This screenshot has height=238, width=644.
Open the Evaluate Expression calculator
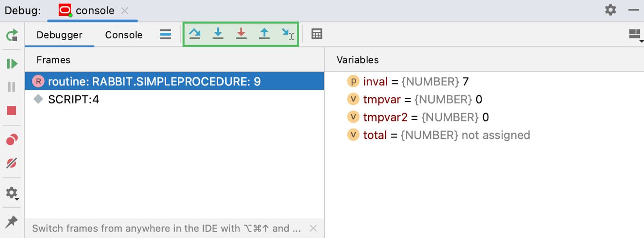tap(317, 34)
